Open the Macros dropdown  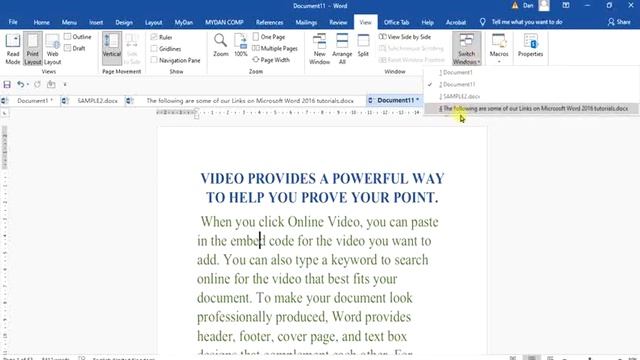tap(499, 49)
